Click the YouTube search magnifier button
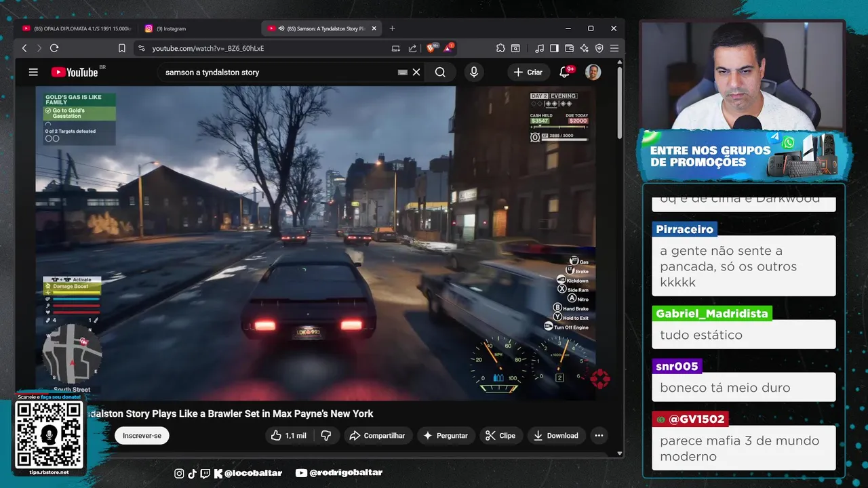 440,72
